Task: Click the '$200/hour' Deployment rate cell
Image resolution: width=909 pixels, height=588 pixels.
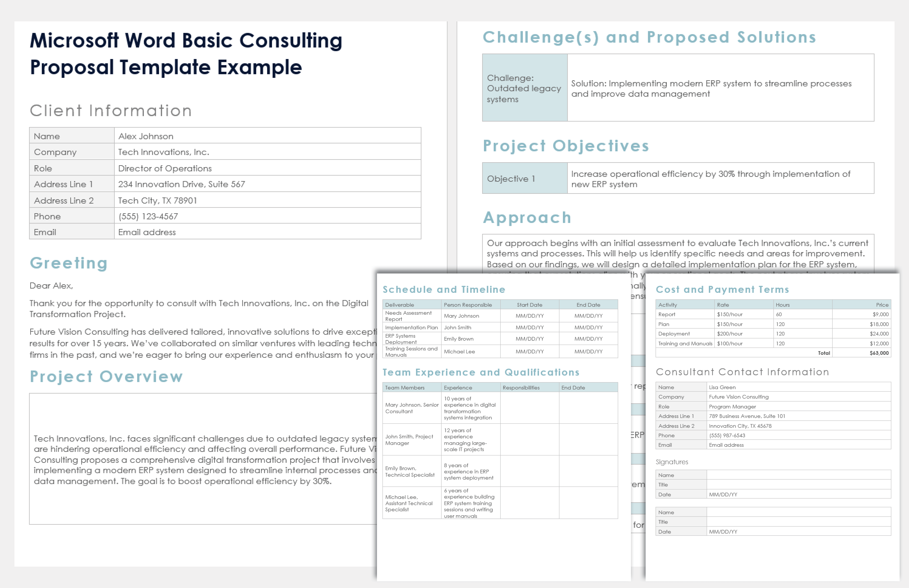Action: click(744, 334)
